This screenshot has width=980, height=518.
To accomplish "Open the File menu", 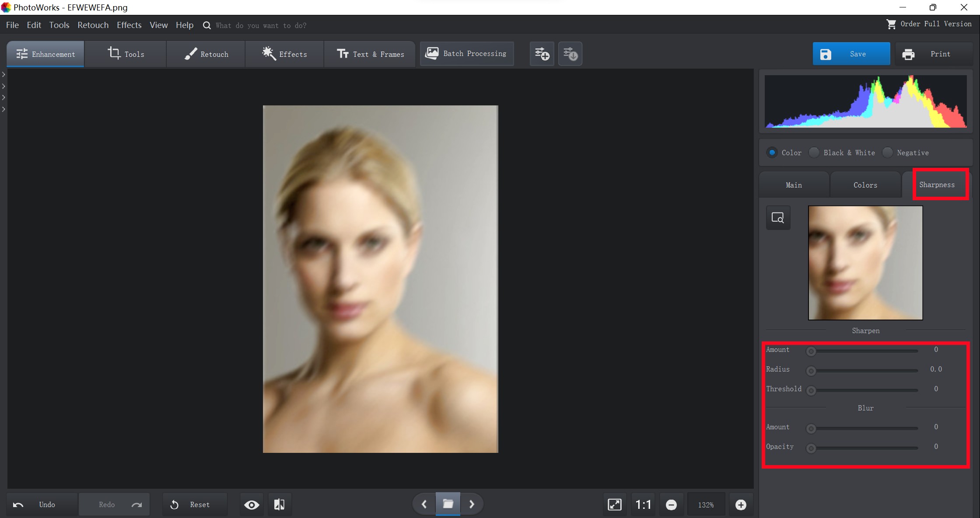I will point(12,25).
